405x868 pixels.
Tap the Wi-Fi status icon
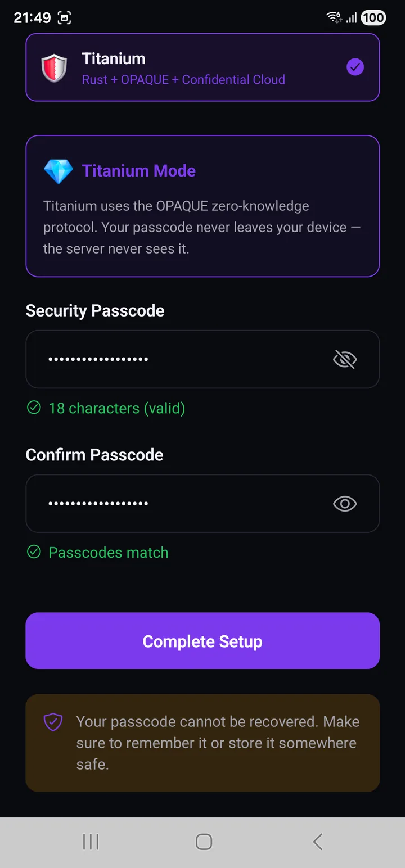pyautogui.click(x=334, y=18)
